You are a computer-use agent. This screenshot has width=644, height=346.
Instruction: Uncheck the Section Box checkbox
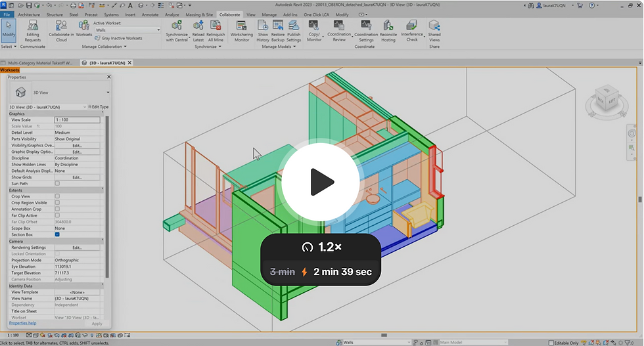click(57, 234)
